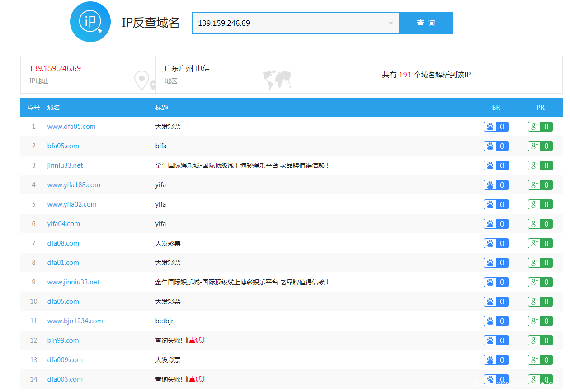Click the bifa title text
570x392 pixels.
pyautogui.click(x=161, y=146)
